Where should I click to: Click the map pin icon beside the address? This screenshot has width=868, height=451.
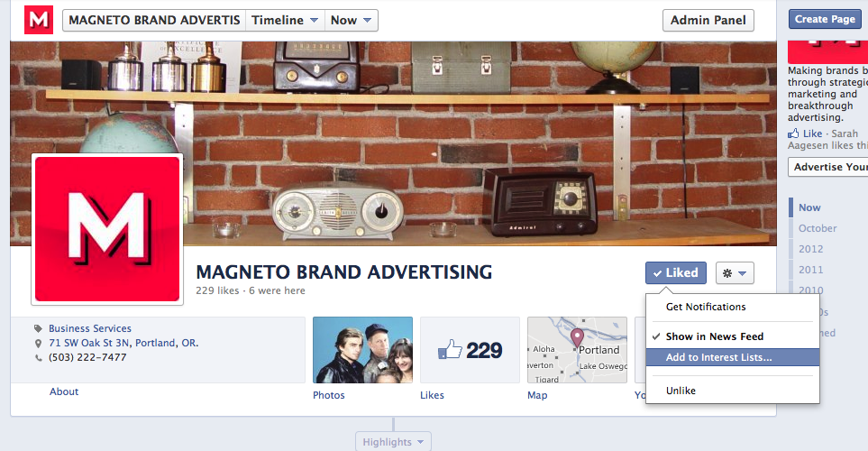38,344
